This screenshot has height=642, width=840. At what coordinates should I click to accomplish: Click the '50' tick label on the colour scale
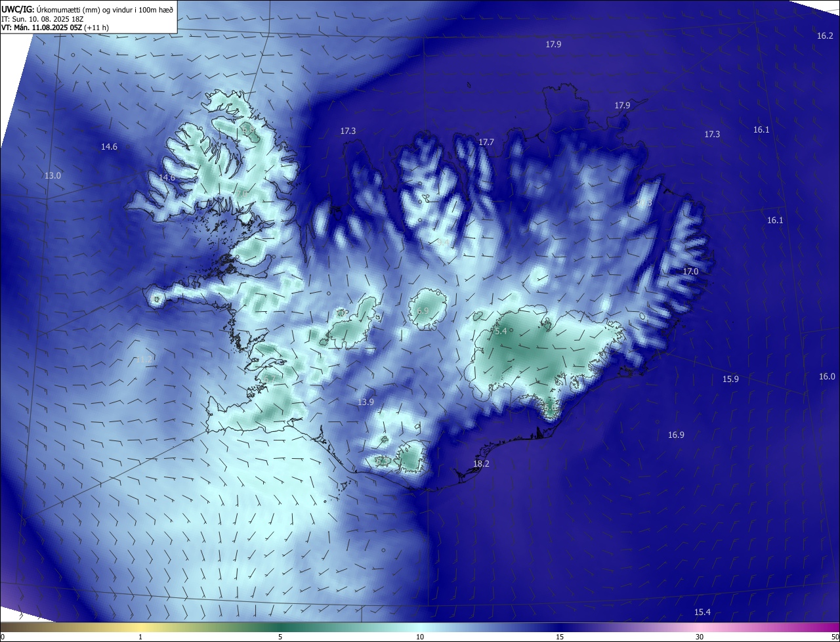point(835,637)
